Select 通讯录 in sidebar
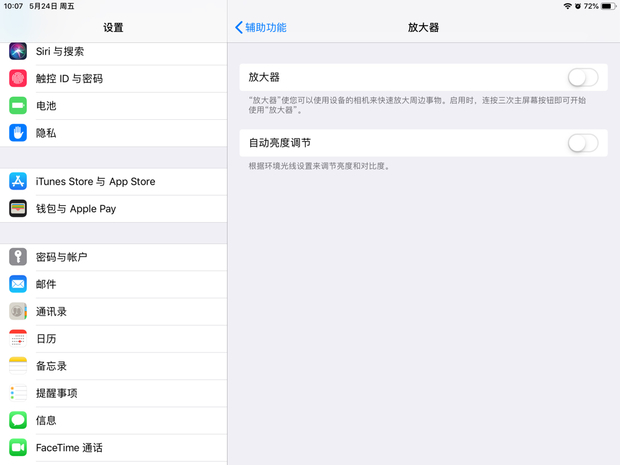 113,311
